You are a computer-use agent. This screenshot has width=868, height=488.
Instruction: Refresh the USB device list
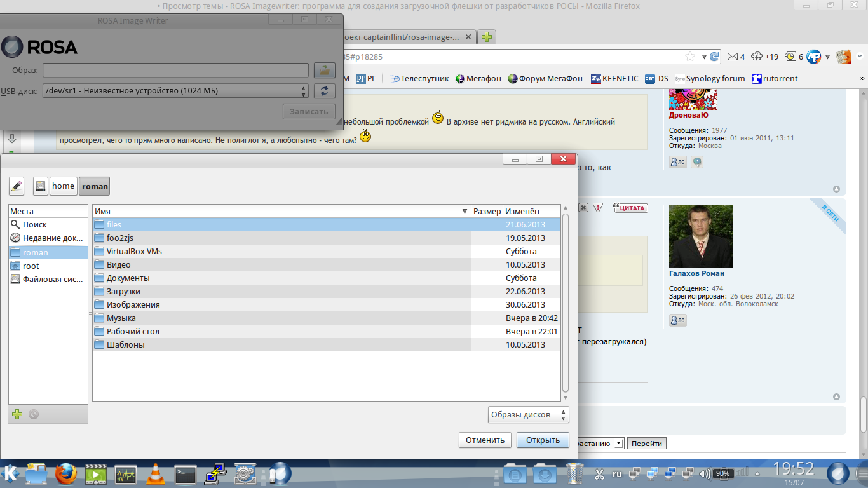pos(325,91)
